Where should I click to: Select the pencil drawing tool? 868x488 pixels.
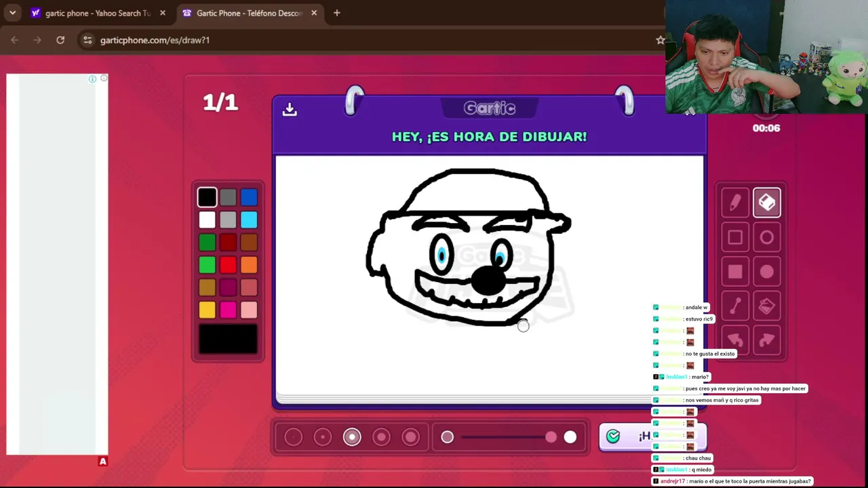[735, 203]
